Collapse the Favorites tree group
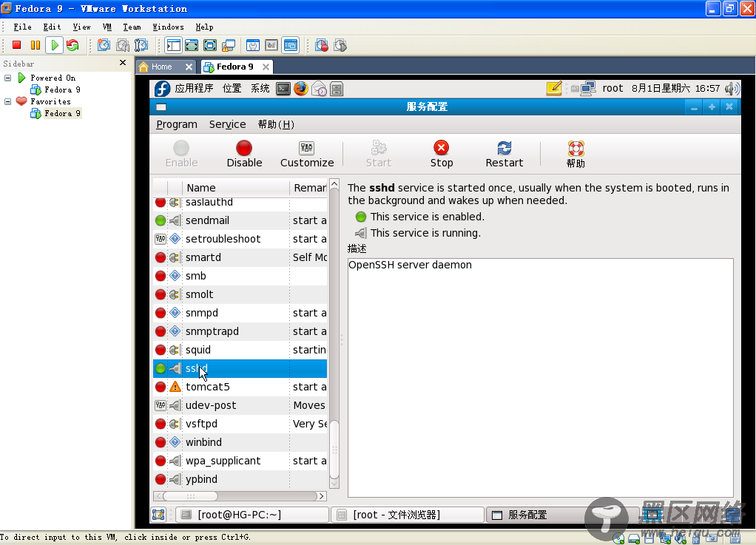Screen dimensions: 756x545 [7, 101]
